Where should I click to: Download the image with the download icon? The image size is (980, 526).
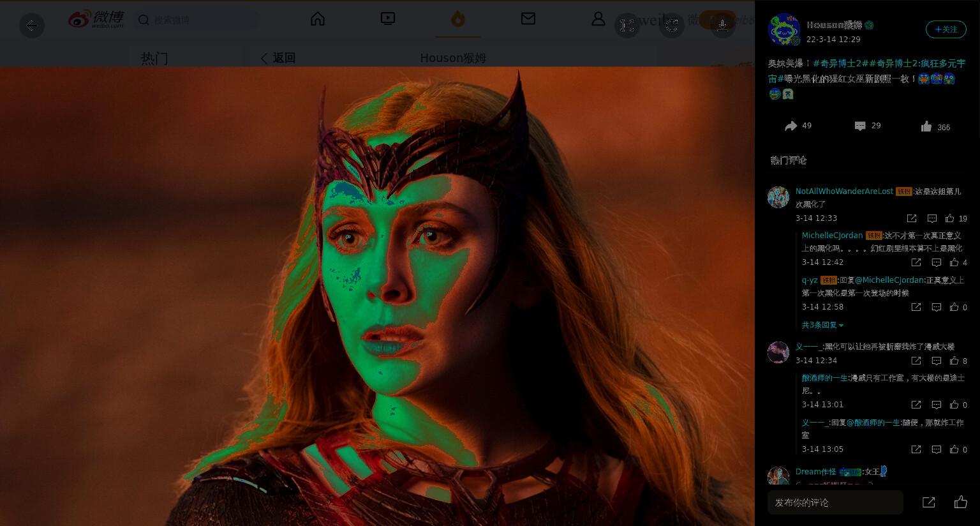pyautogui.click(x=723, y=26)
